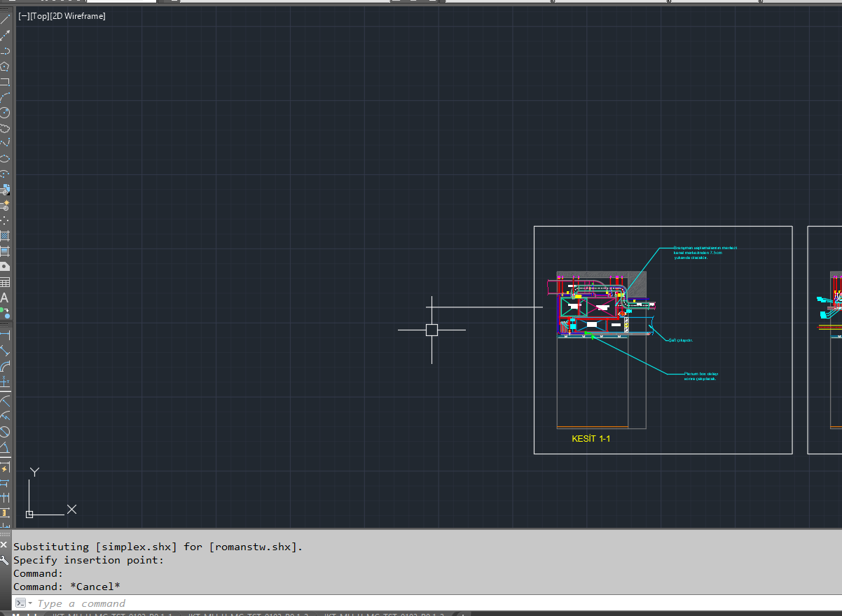Select the Polygon tool
Image resolution: width=842 pixels, height=616 pixels.
[5, 66]
